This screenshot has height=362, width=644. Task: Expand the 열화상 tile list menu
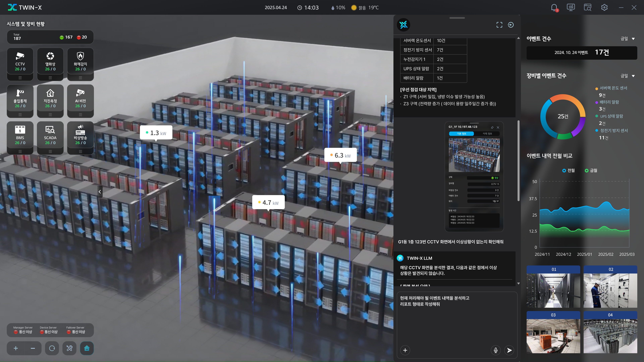tap(50, 78)
